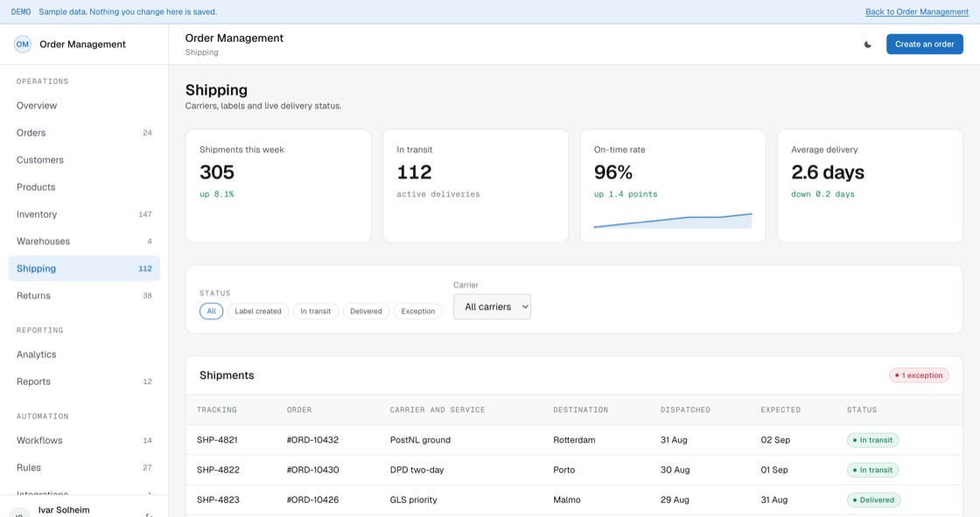Select the Shipping item in the sidebar
980x517 pixels.
tap(84, 269)
